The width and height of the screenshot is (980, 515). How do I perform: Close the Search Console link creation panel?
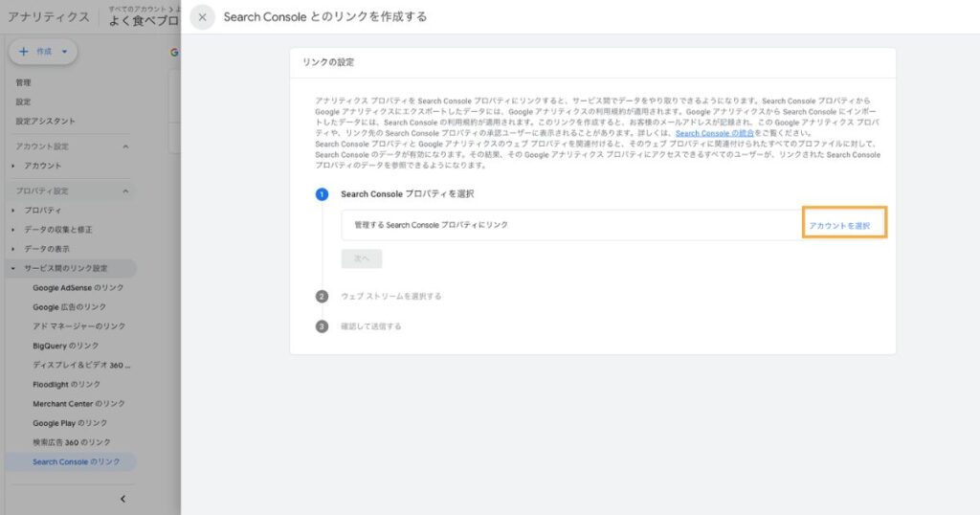tap(202, 17)
